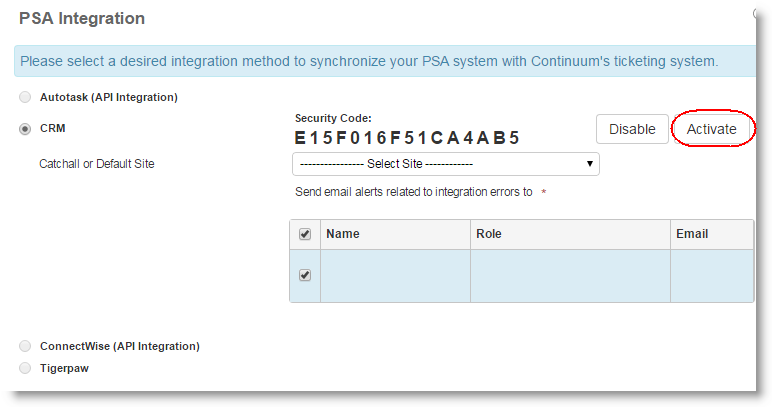The image size is (772, 407).
Task: Choose the CRM radio option
Action: coord(25,129)
